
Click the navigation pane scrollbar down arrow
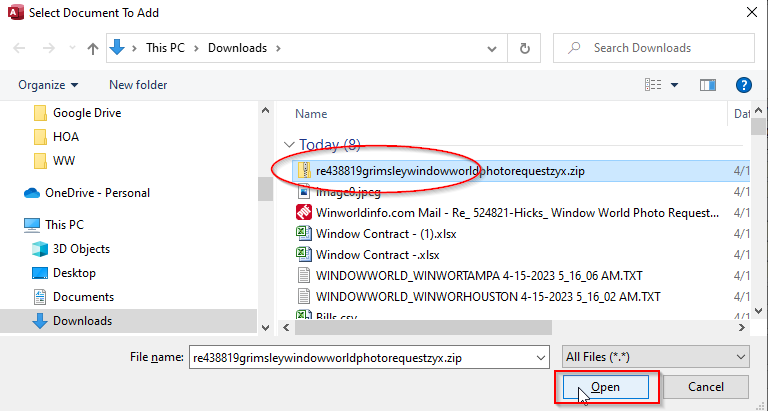point(265,328)
